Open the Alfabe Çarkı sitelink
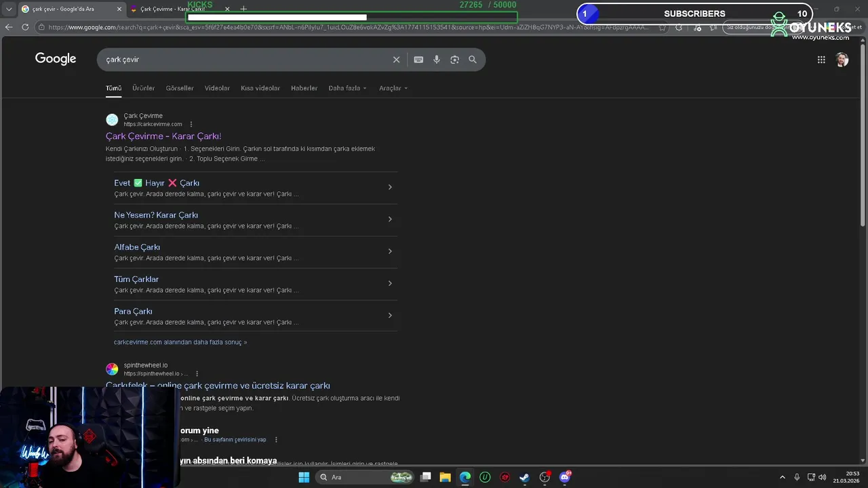Image resolution: width=868 pixels, height=488 pixels. point(137,247)
